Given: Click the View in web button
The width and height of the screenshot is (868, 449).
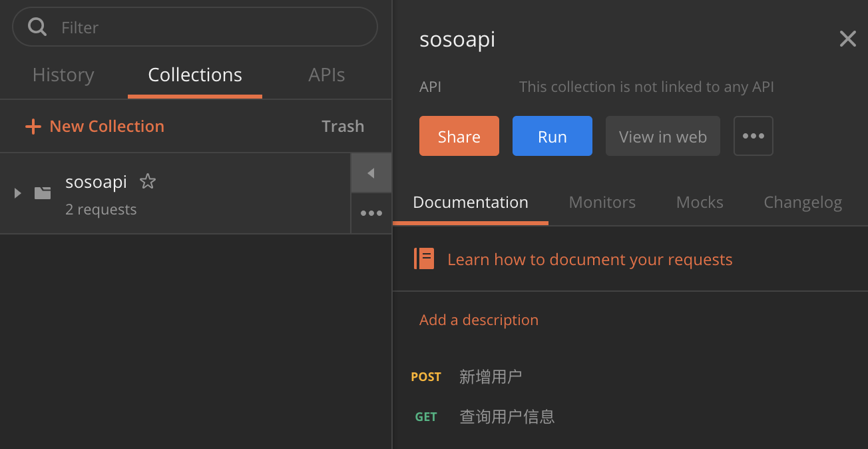Looking at the screenshot, I should (663, 136).
